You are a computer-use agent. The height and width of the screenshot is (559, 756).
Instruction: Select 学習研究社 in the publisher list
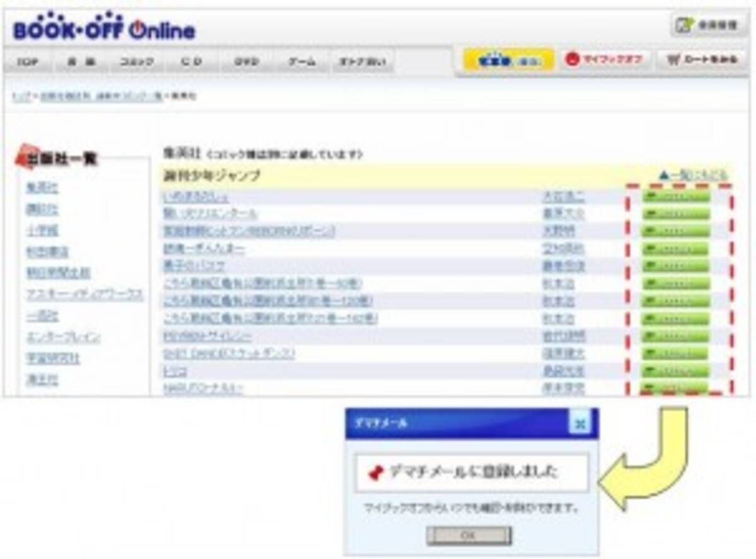click(x=54, y=359)
